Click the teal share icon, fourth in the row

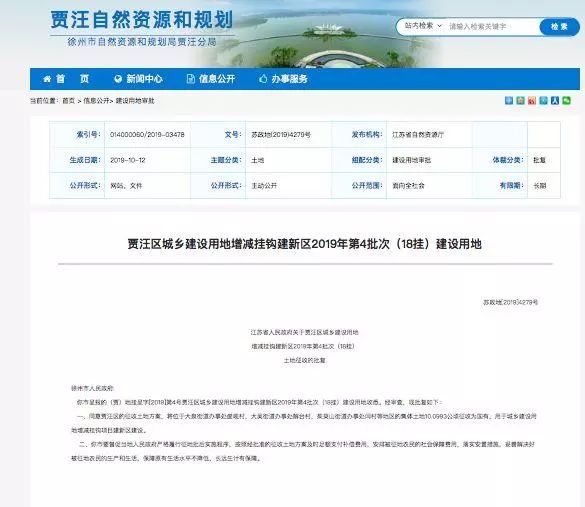544,100
